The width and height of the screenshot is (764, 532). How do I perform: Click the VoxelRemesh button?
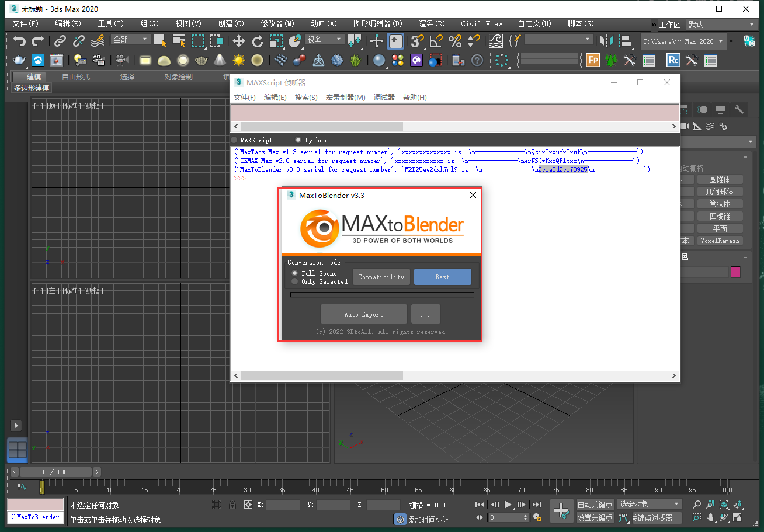[x=720, y=241]
